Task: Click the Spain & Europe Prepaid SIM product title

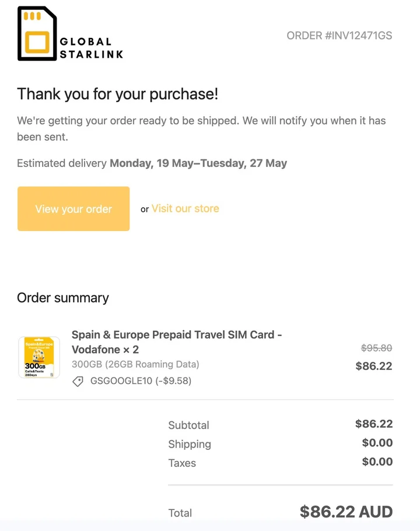Action: (x=177, y=342)
